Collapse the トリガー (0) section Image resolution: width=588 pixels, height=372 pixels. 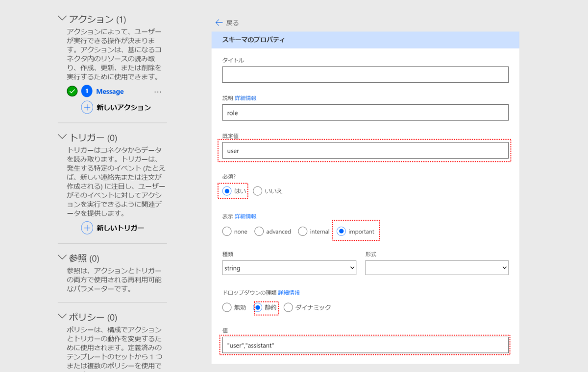coord(62,137)
